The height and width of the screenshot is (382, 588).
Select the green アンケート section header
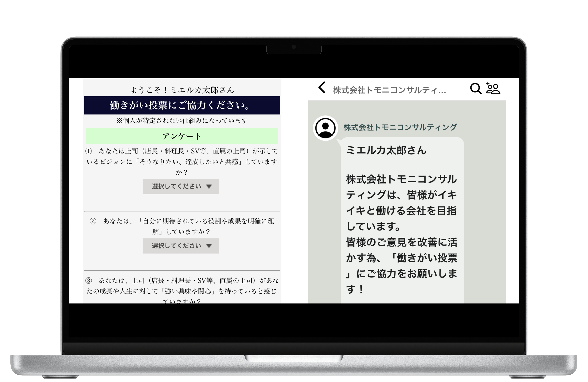pyautogui.click(x=182, y=136)
